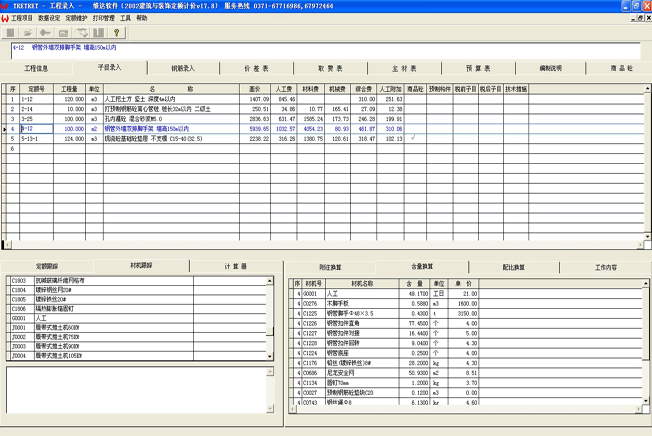Image resolution: width=652 pixels, height=436 pixels.
Task: Click the open folder toolbar icon
Action: tap(28, 33)
